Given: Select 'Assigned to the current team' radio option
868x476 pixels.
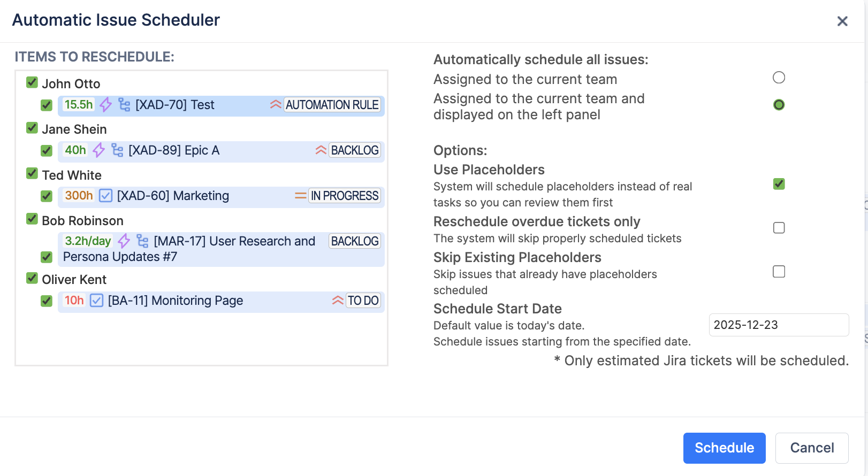Looking at the screenshot, I should click(779, 78).
